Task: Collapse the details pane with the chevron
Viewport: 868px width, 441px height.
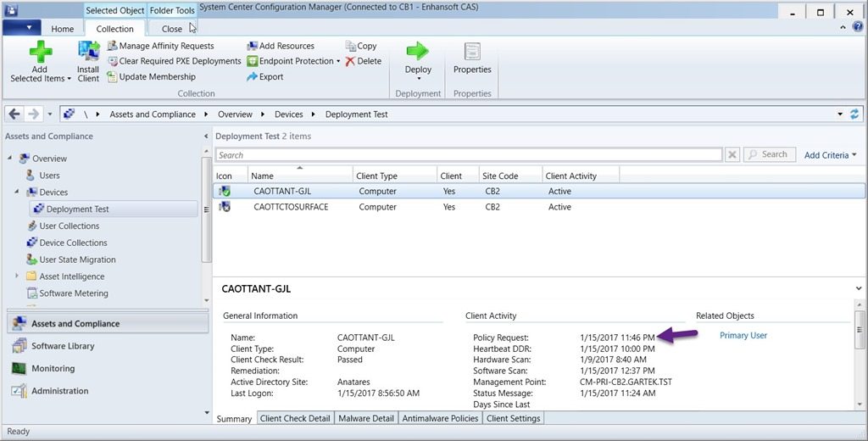Action: [858, 288]
